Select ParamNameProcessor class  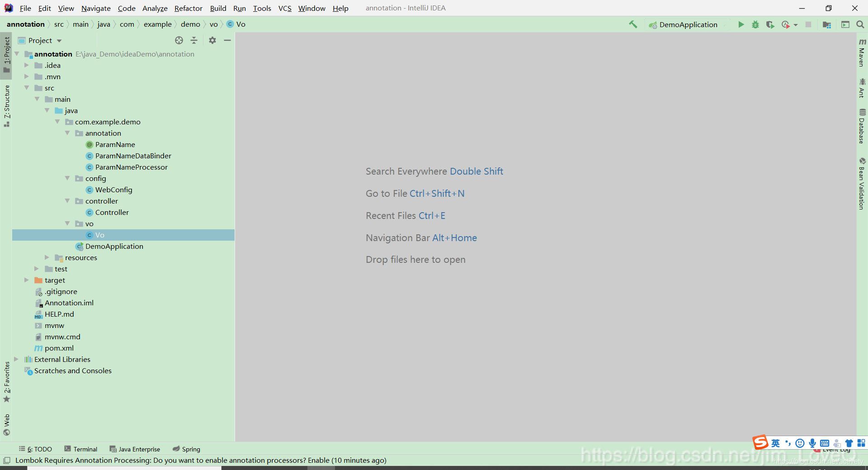pyautogui.click(x=131, y=167)
